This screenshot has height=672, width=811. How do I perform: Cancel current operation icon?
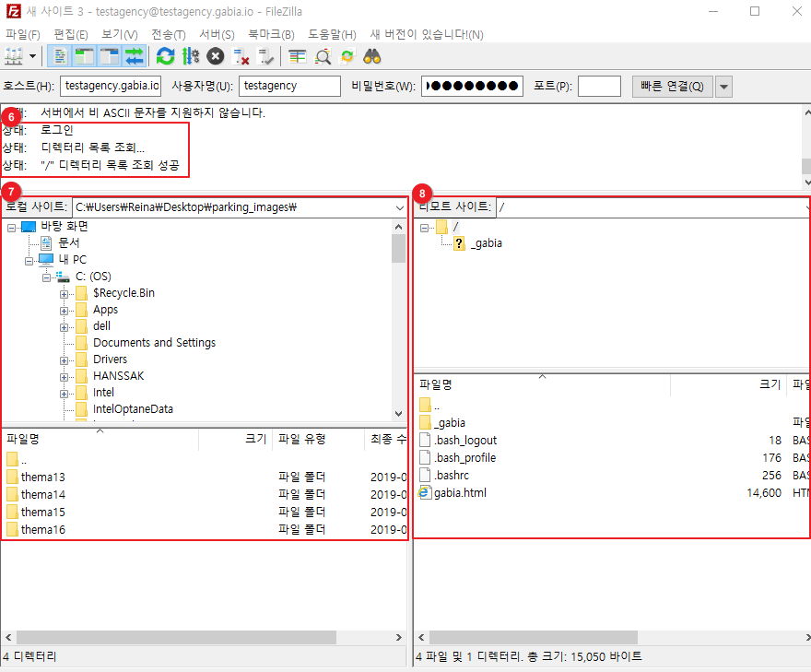[216, 56]
